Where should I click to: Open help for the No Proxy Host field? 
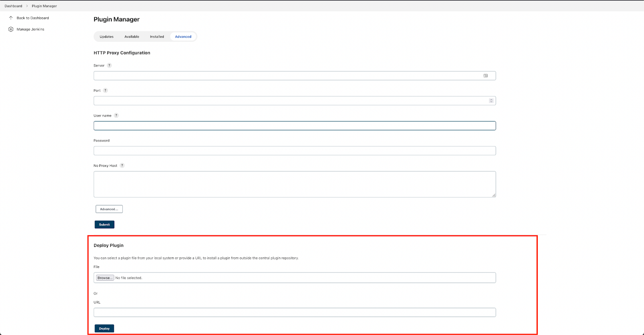tap(122, 165)
